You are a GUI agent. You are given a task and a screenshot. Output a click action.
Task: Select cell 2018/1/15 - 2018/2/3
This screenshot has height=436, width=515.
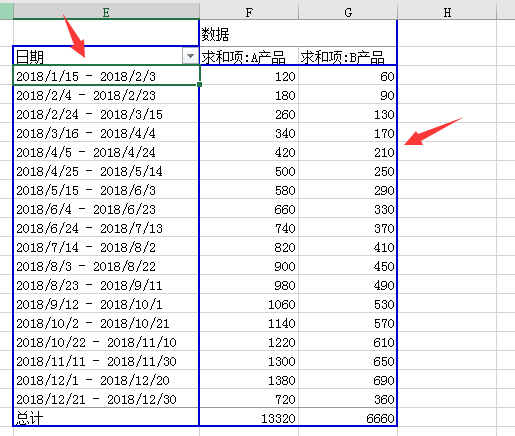coord(106,75)
